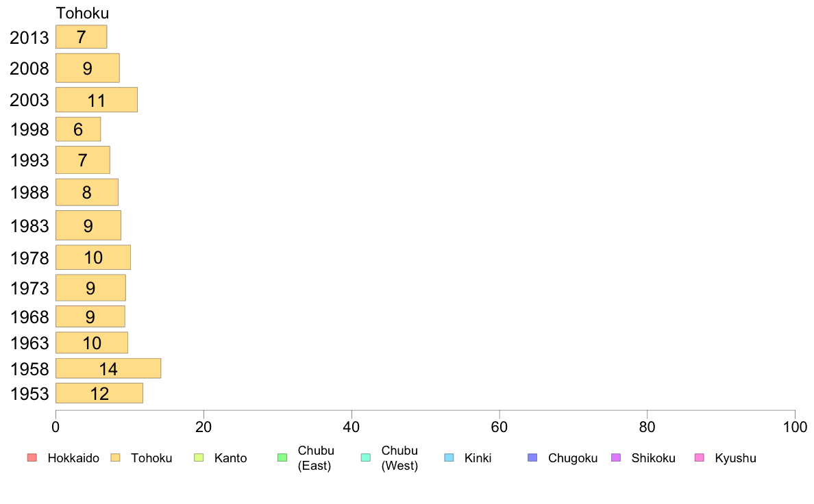The height and width of the screenshot is (504, 814).
Task: Select the 1998 bar showing 6
Action: tap(78, 129)
